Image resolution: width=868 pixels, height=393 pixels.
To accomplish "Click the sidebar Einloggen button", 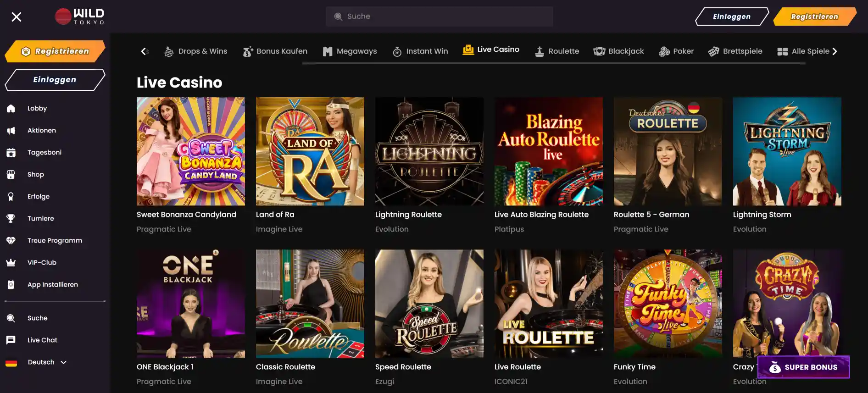I will tap(55, 80).
